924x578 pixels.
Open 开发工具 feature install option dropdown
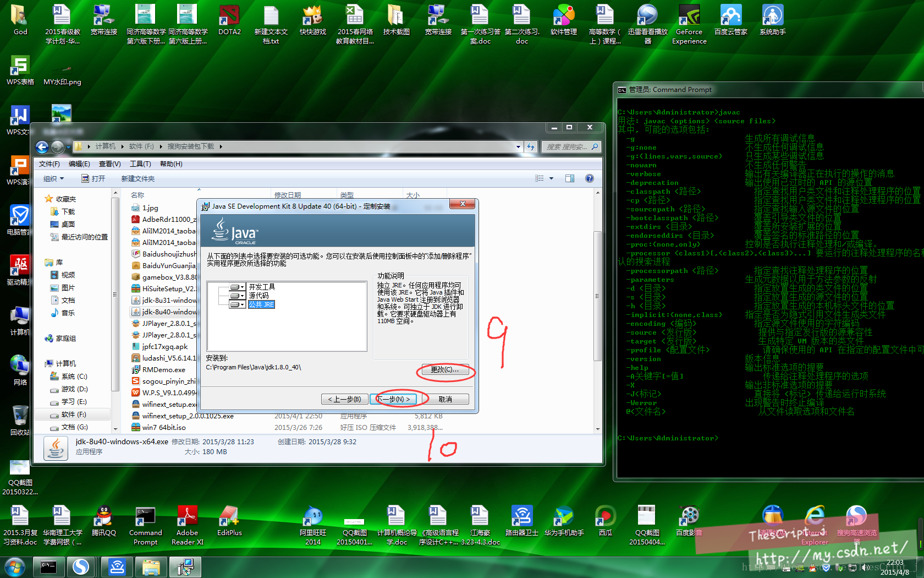pos(237,287)
